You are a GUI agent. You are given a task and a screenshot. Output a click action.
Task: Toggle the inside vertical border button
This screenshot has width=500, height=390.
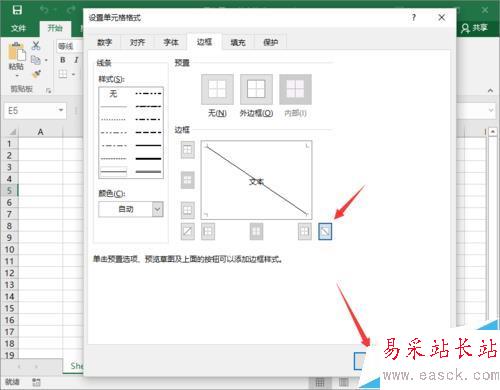(256, 231)
